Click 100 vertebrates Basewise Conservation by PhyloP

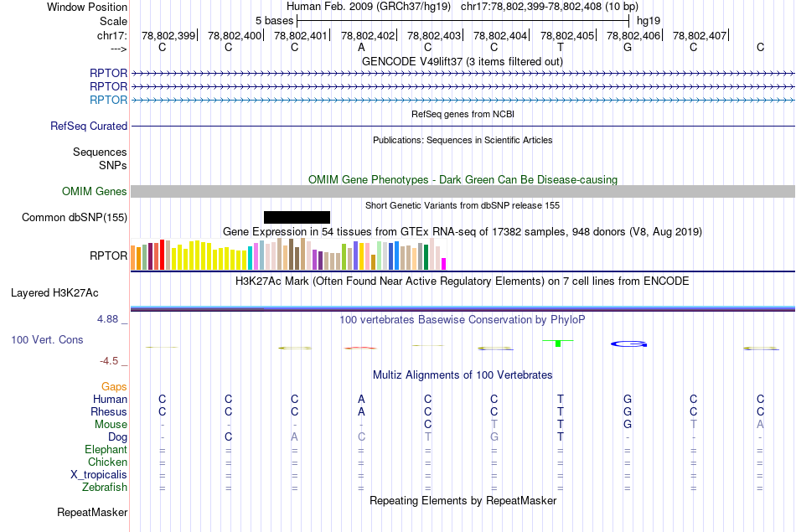(x=462, y=320)
